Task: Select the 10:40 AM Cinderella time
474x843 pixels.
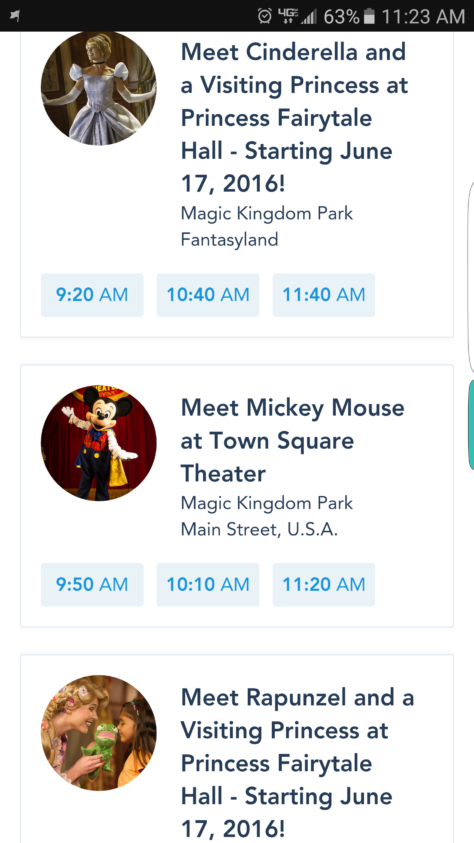Action: [208, 295]
